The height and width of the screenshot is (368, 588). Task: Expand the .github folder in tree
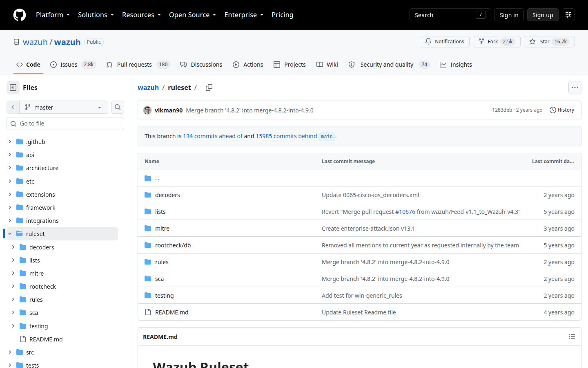pyautogui.click(x=10, y=142)
